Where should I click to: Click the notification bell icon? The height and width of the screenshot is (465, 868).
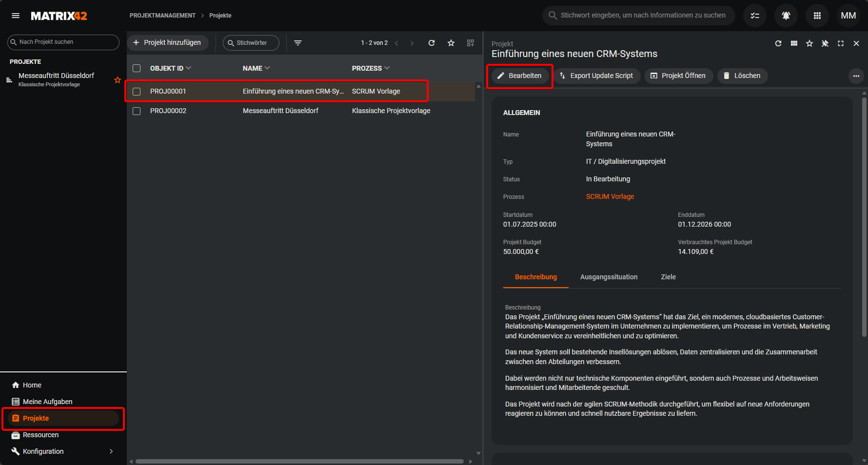pos(786,16)
